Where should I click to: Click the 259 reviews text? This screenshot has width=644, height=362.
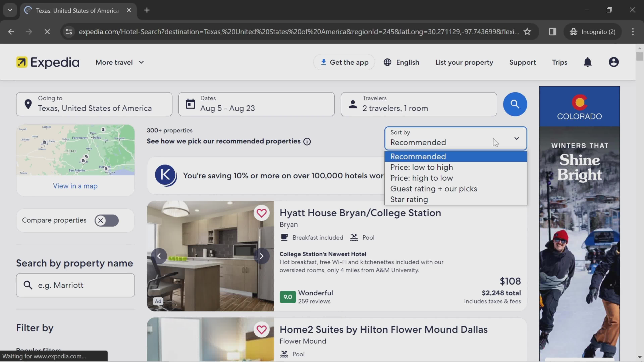[314, 301]
